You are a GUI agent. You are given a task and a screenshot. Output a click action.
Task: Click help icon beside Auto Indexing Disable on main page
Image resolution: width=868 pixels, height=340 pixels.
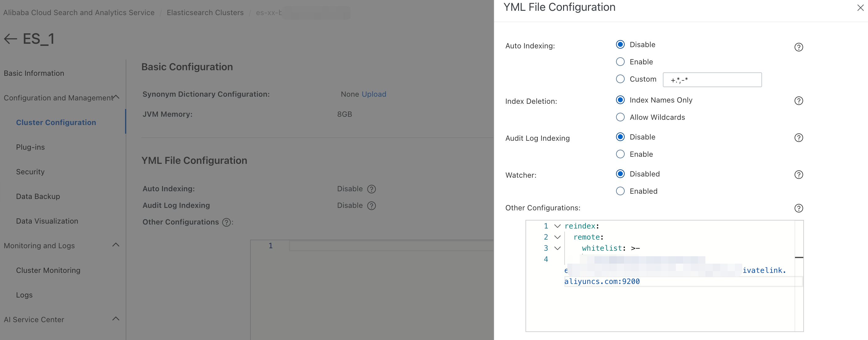tap(371, 189)
